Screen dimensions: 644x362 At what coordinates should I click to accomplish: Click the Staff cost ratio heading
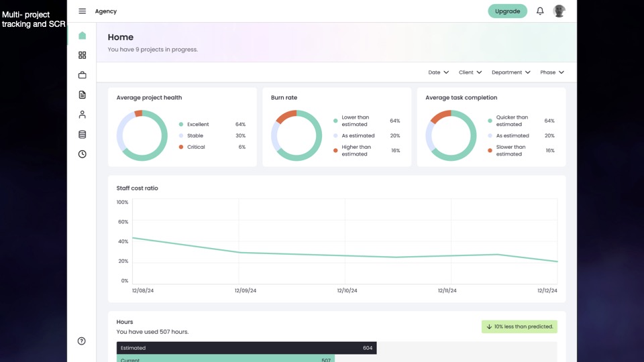pos(137,188)
